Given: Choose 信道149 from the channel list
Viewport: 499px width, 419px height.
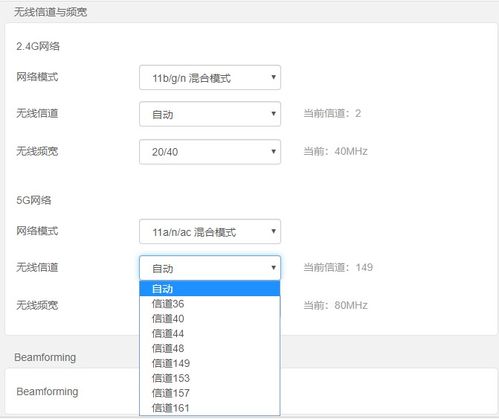Looking at the screenshot, I should tap(210, 363).
